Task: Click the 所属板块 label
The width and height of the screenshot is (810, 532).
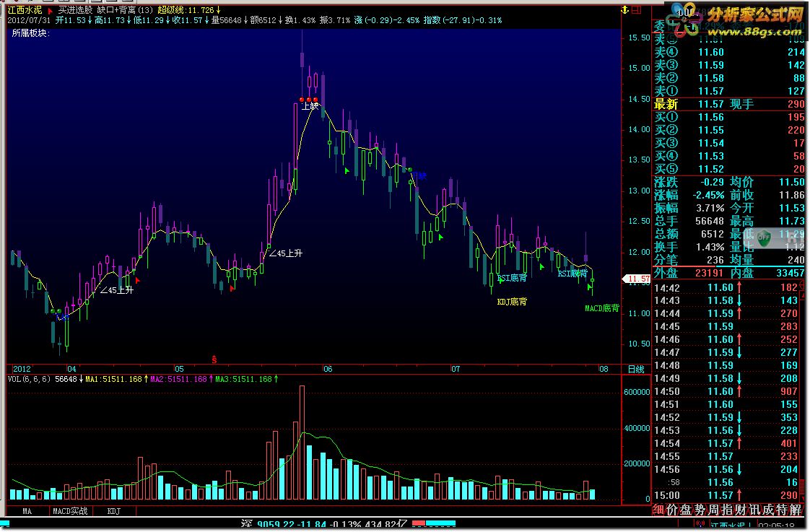Action: pos(31,33)
